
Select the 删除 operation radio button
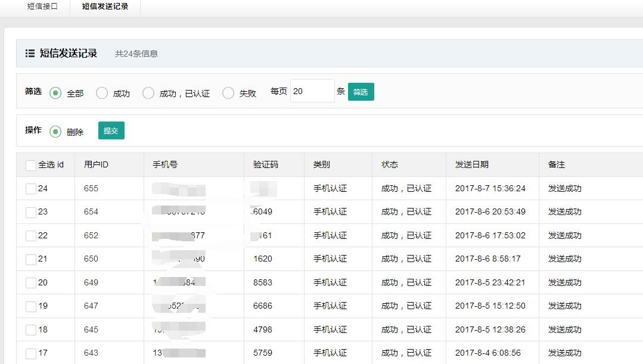[x=55, y=132]
